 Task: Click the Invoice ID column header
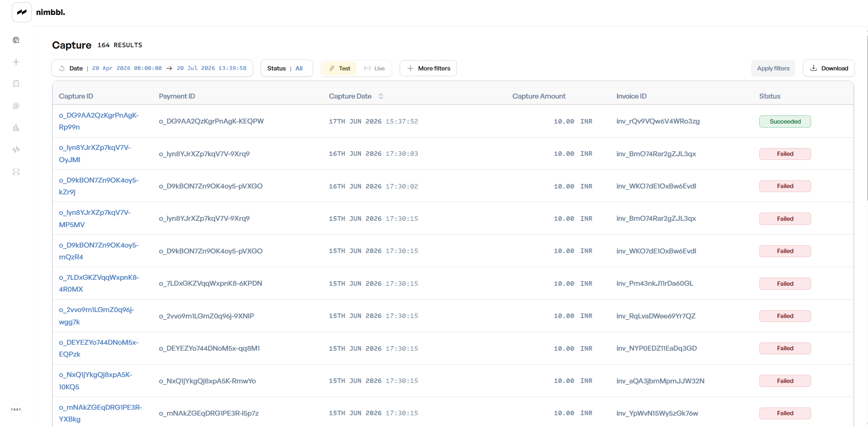tap(631, 96)
